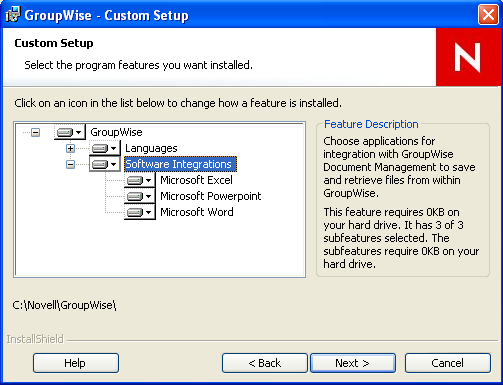Screen dimensions: 503x385
Task: Close the Custom Setup window
Action: (x=488, y=15)
